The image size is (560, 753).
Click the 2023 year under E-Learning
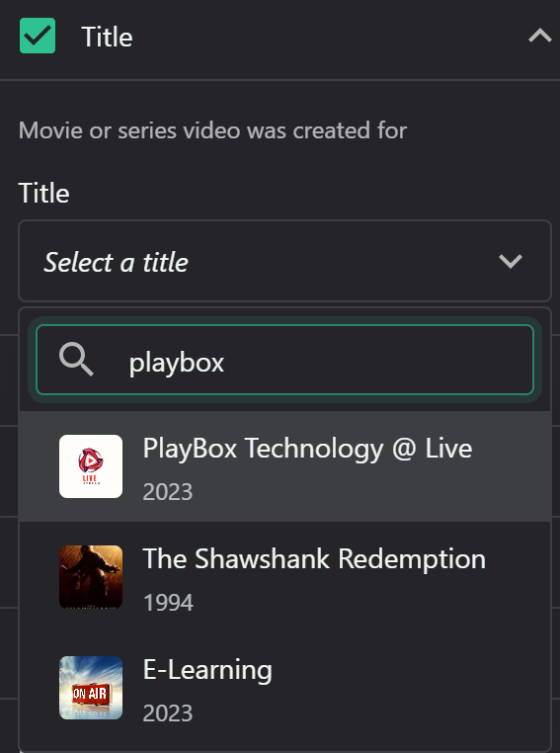click(x=168, y=713)
